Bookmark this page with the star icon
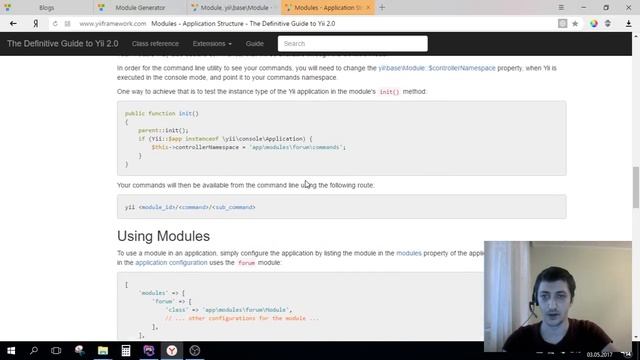Viewport: 640px width, 360px height. coord(575,24)
